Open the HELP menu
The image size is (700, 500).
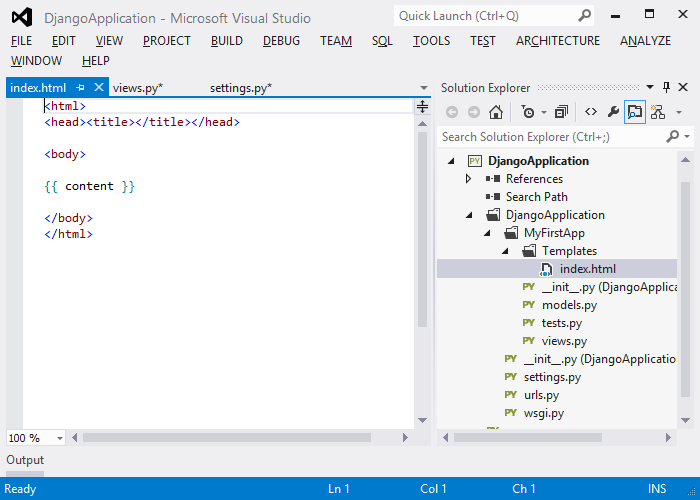(x=96, y=60)
